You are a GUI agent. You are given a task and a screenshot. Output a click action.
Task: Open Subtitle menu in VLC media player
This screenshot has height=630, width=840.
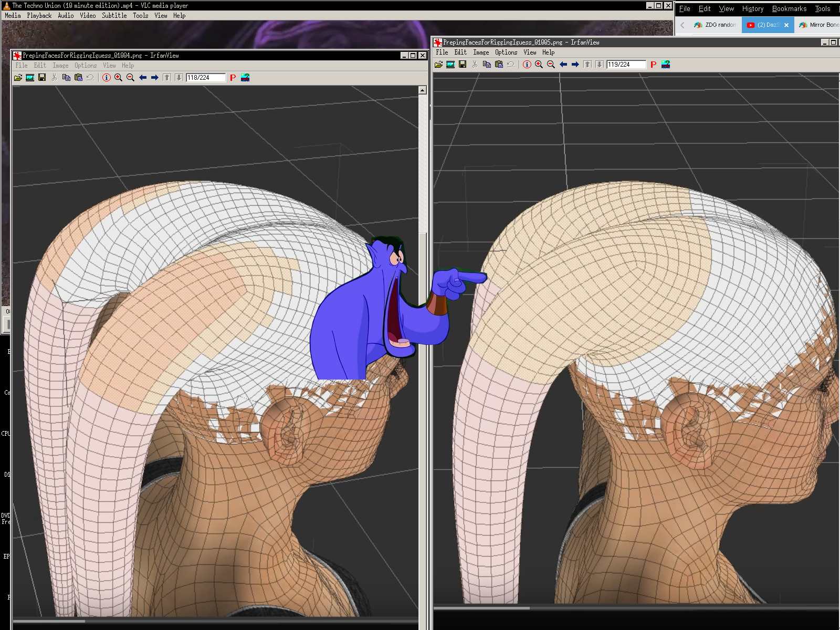click(x=114, y=16)
